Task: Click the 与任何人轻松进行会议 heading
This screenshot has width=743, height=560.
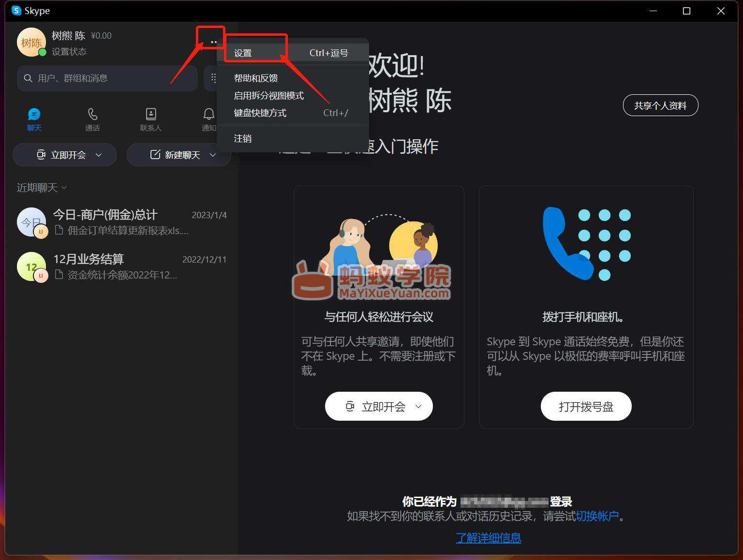Action: click(x=379, y=317)
